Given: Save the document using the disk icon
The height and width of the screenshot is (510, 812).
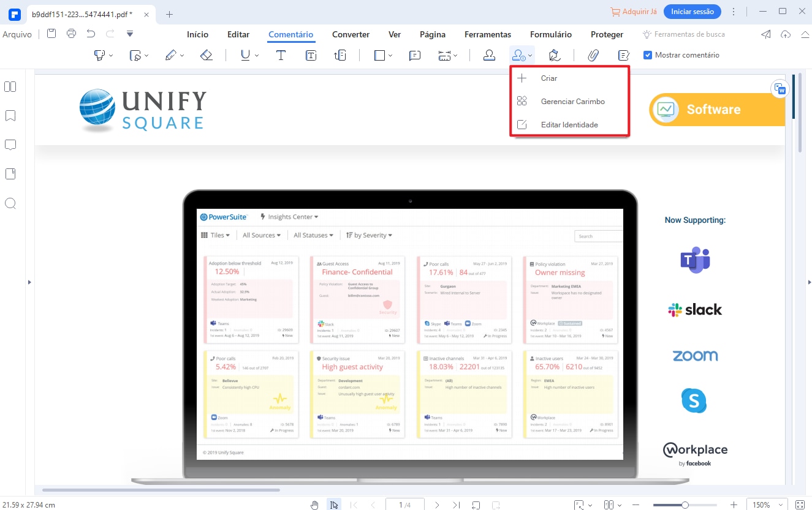Looking at the screenshot, I should [x=51, y=34].
